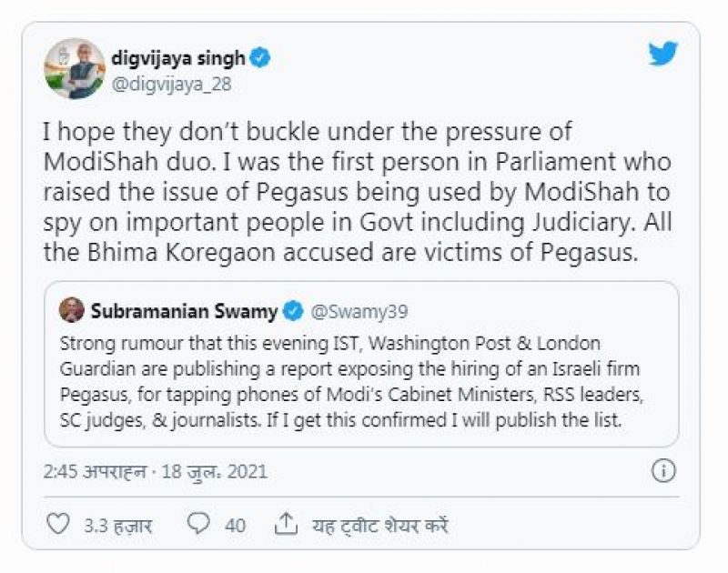Click the share upload arrow icon

286,524
